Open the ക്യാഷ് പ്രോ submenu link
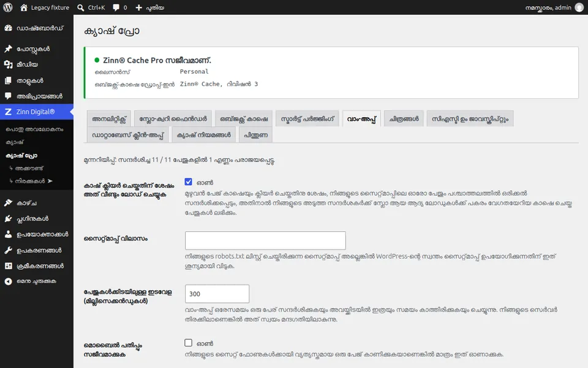This screenshot has height=368, width=588. pyautogui.click(x=21, y=155)
